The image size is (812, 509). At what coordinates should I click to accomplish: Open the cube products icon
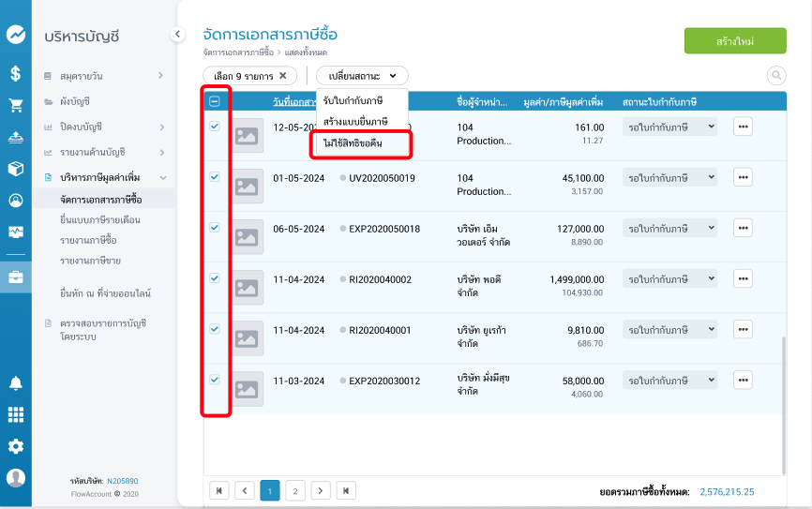[15, 169]
